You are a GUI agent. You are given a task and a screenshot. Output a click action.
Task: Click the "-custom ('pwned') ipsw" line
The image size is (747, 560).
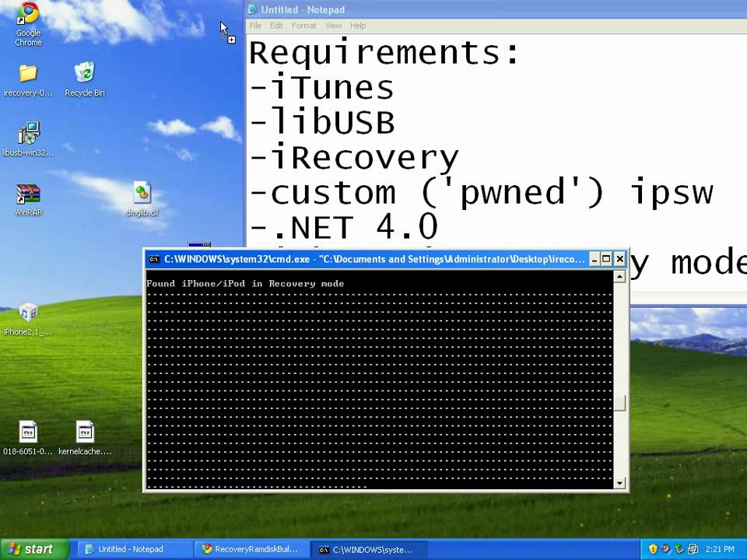pyautogui.click(x=481, y=192)
